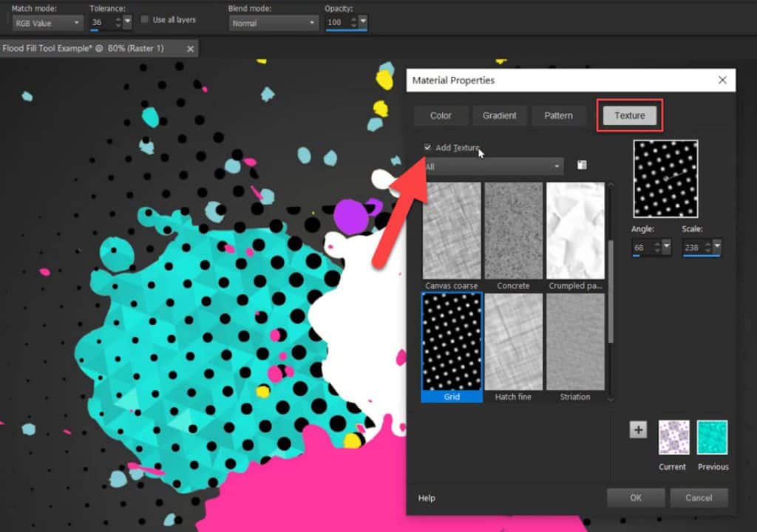This screenshot has height=532, width=757.
Task: Expand the texture category All dropdown
Action: [557, 166]
